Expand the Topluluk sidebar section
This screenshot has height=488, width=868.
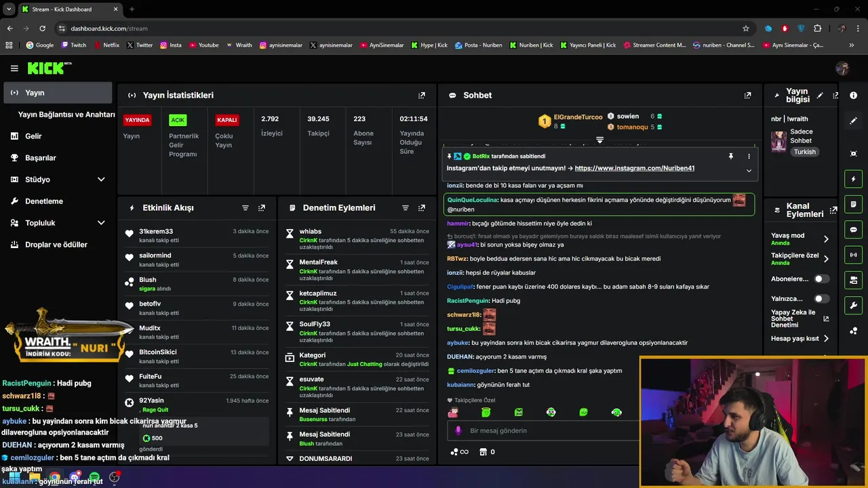(x=101, y=223)
